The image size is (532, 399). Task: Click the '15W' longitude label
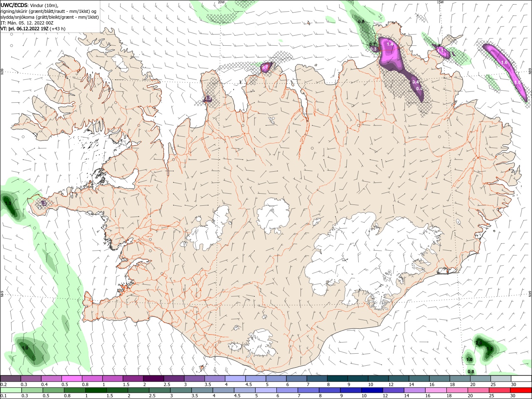point(440,2)
